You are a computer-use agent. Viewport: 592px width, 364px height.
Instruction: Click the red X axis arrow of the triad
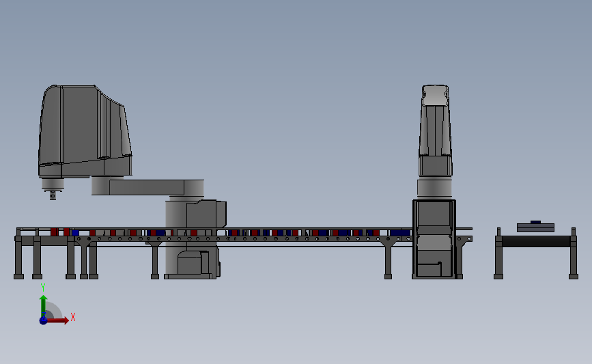pos(57,320)
